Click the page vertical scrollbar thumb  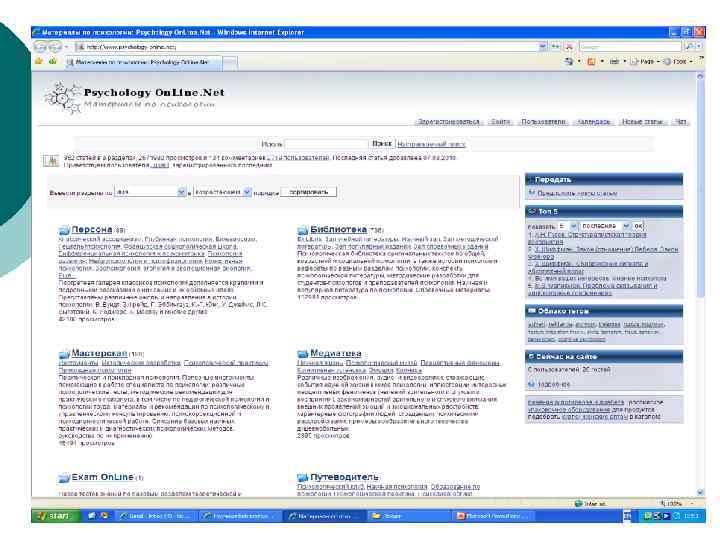[700, 189]
